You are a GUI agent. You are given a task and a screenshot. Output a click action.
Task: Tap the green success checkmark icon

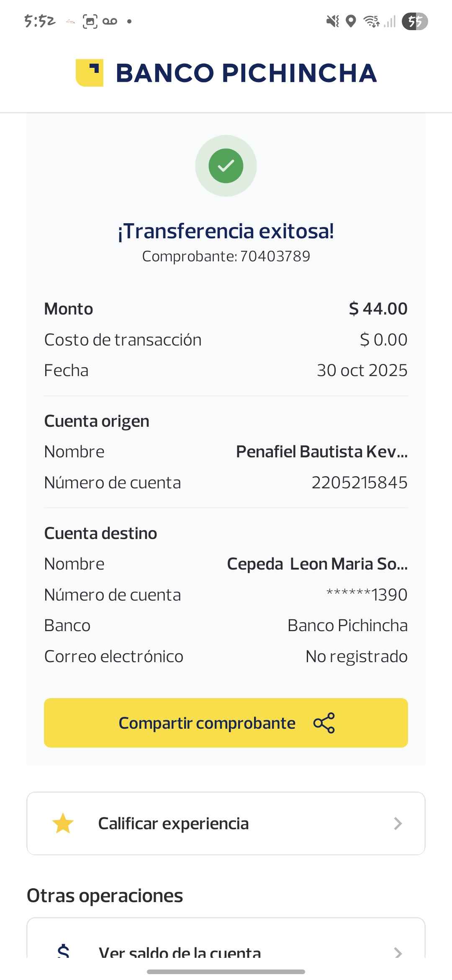point(226,166)
